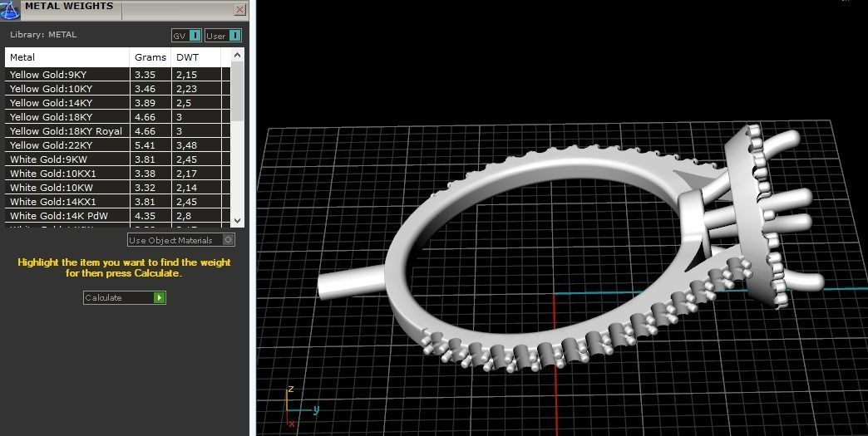This screenshot has height=436, width=868.
Task: Click the metal list scrollbar thumb
Action: click(237, 91)
